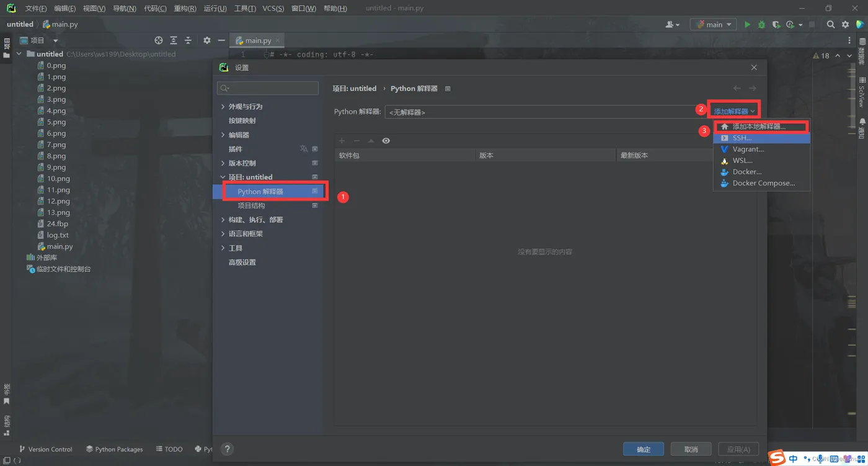Click the package upgrade up-arrow icon
The width and height of the screenshot is (868, 466).
pos(371,141)
